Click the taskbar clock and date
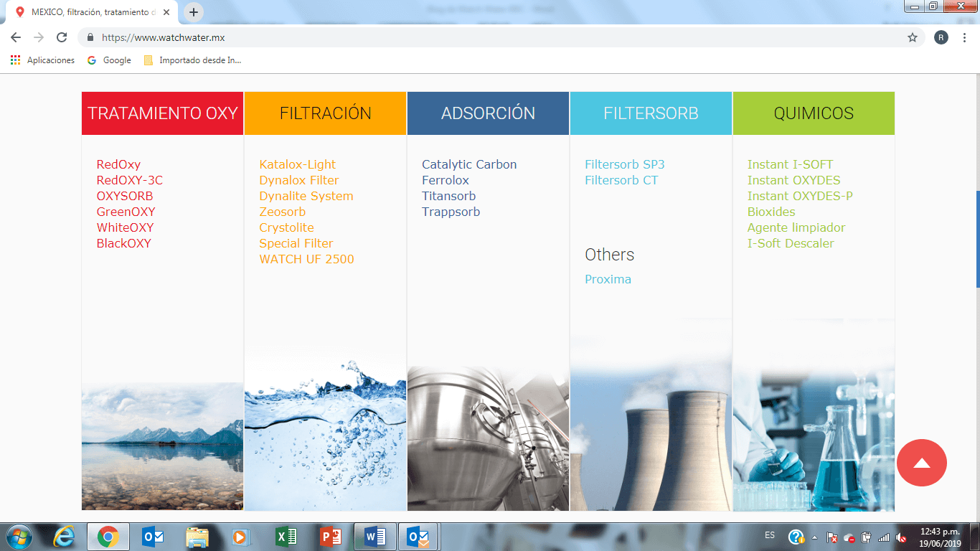Viewport: 980px width, 551px height. coord(940,537)
